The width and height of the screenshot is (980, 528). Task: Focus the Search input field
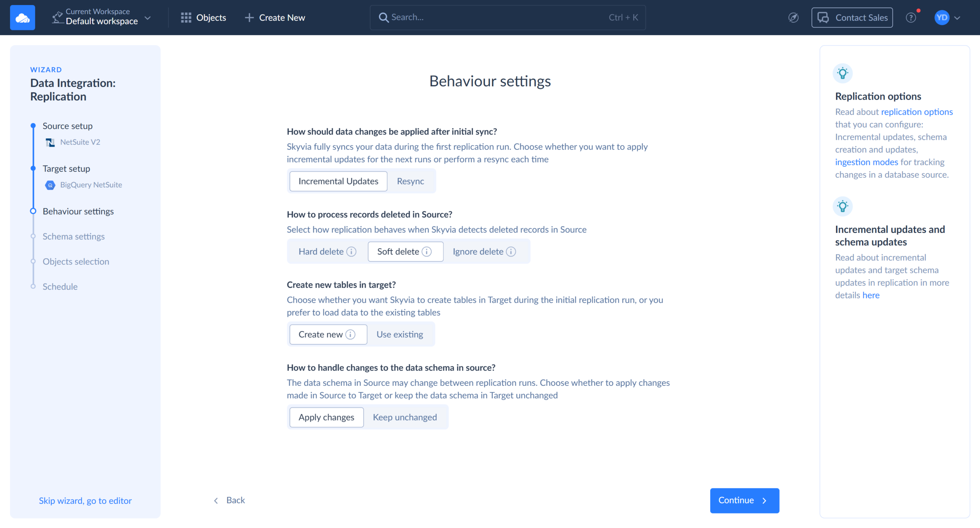(x=508, y=18)
